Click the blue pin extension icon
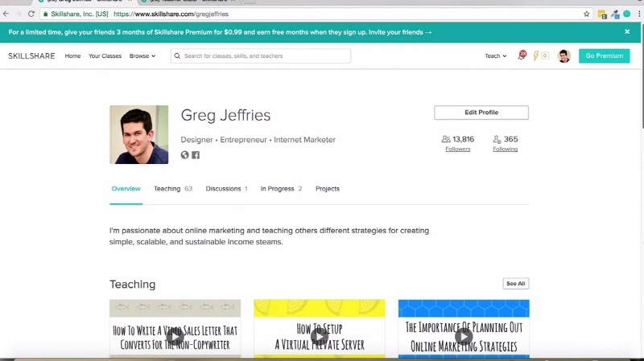 pyautogui.click(x=615, y=14)
